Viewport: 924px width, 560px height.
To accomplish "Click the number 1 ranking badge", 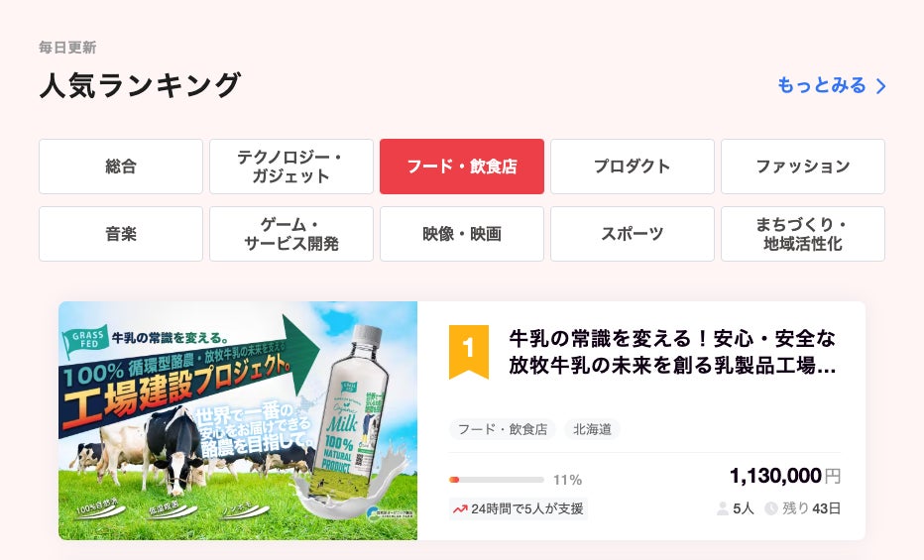I will 469,349.
